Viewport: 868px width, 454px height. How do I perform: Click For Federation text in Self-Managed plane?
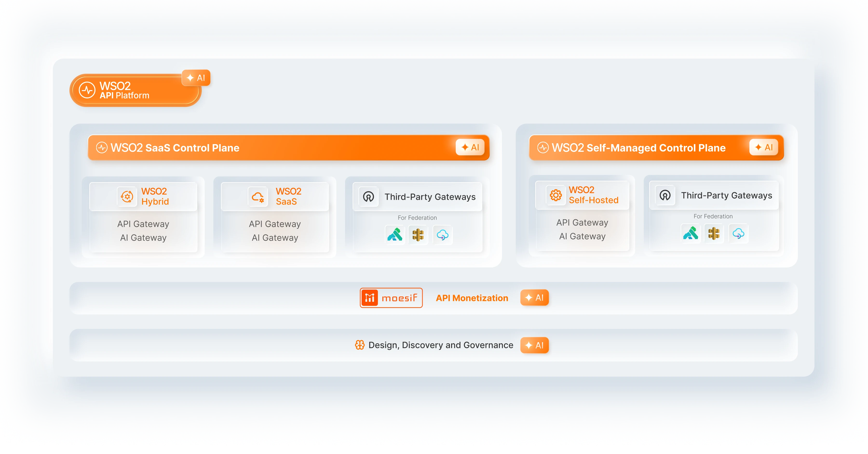[x=713, y=216]
